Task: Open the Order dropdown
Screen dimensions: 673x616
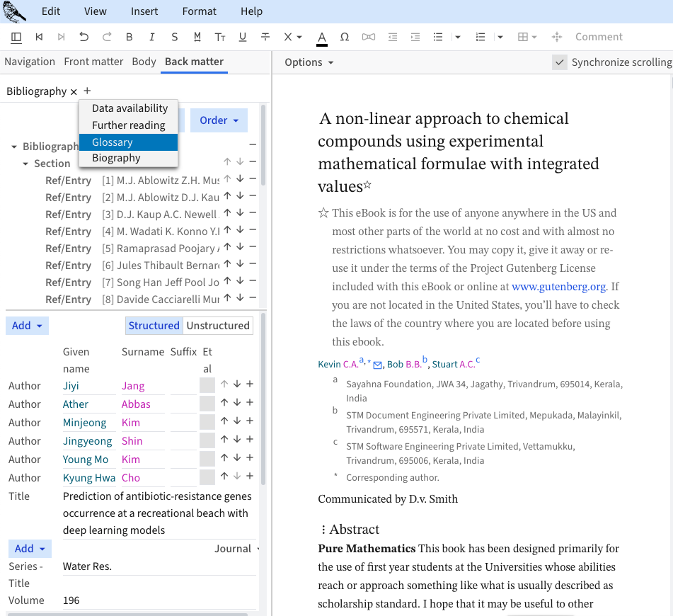Action: click(x=219, y=120)
